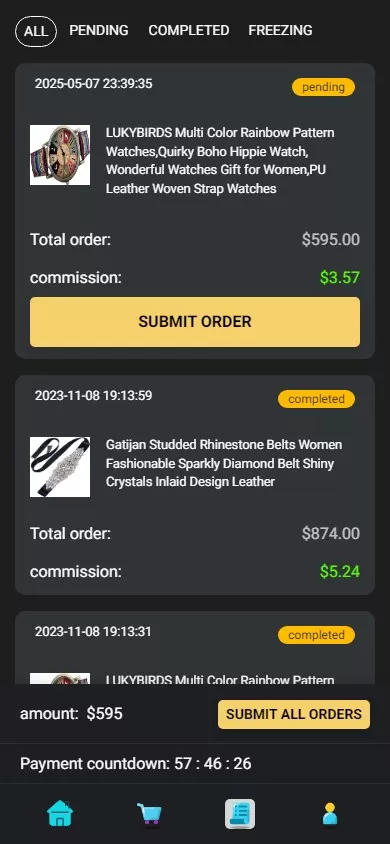Select the $3.57 commission amount
The height and width of the screenshot is (844, 390).
point(340,278)
